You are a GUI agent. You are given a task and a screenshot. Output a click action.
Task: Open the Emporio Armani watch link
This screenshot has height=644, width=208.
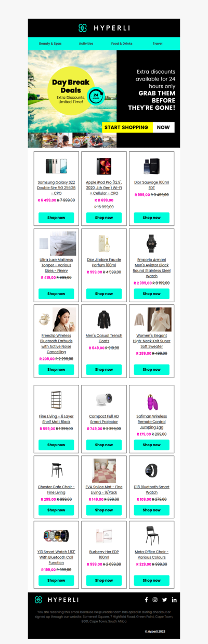click(x=151, y=267)
